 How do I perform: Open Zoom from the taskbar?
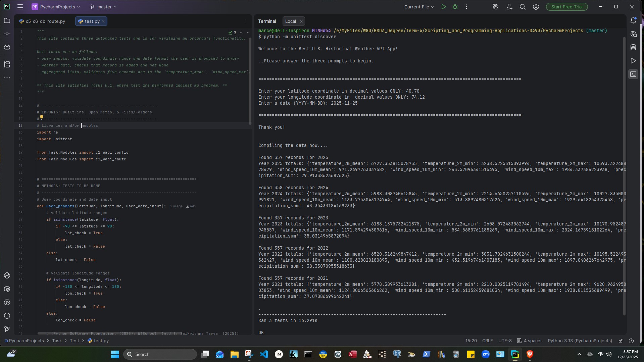click(485, 354)
